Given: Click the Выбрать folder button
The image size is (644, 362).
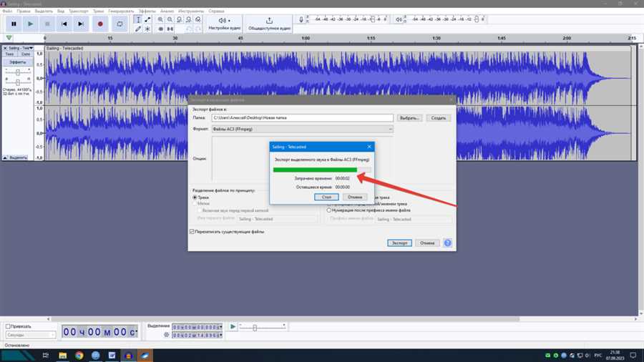Looking at the screenshot, I should (409, 118).
